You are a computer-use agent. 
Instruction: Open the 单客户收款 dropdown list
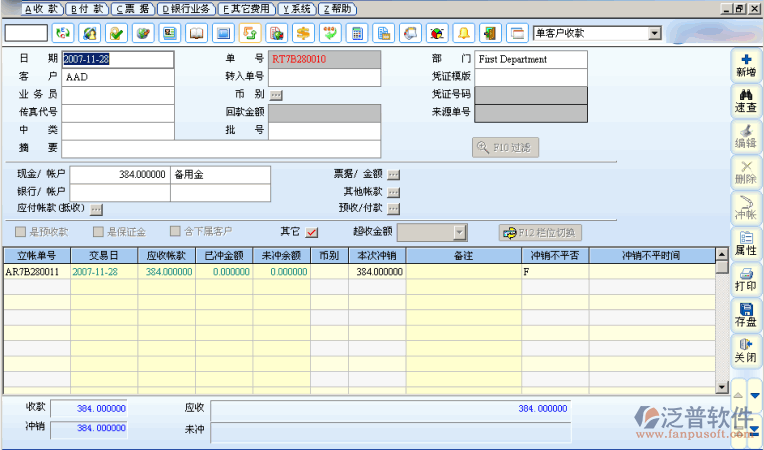pos(654,33)
